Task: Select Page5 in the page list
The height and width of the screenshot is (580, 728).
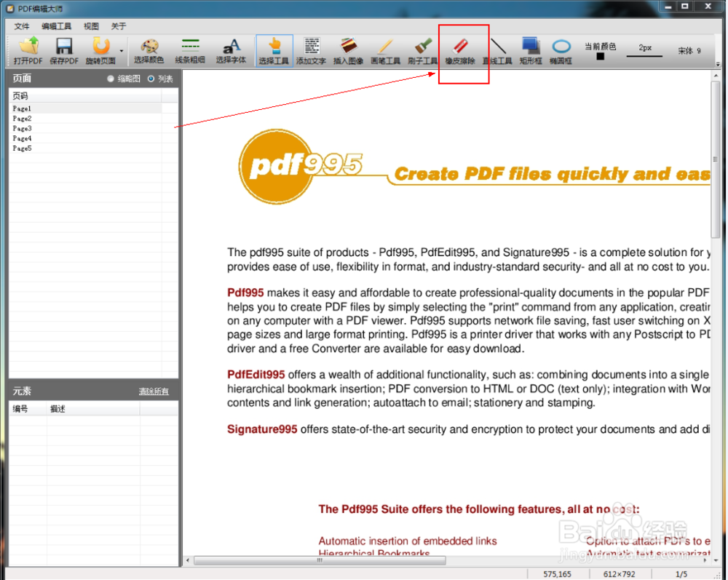Action: coord(85,148)
